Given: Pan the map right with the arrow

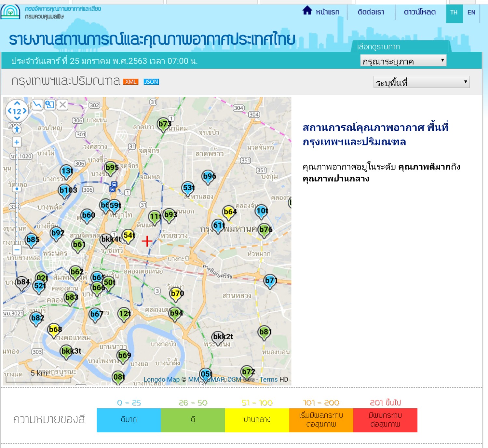Looking at the screenshot, I should 24,111.
